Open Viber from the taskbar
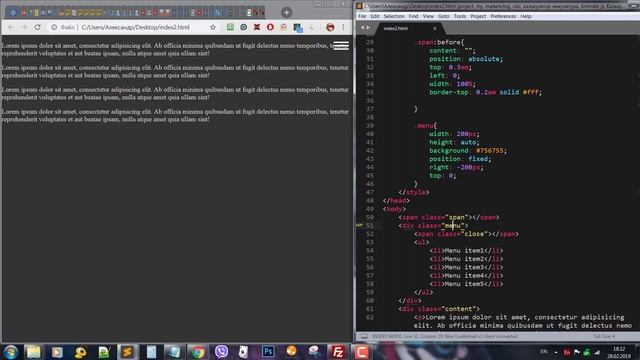The width and height of the screenshot is (640, 360). click(x=221, y=352)
